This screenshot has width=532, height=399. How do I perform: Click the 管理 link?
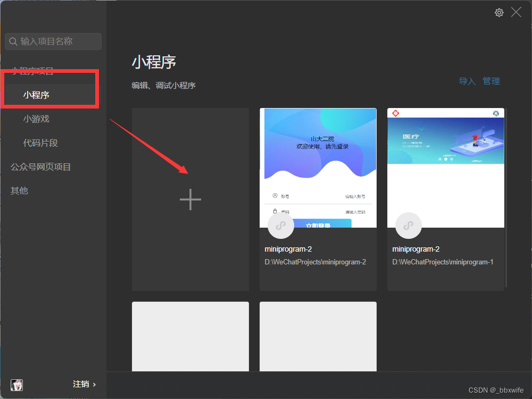click(491, 81)
